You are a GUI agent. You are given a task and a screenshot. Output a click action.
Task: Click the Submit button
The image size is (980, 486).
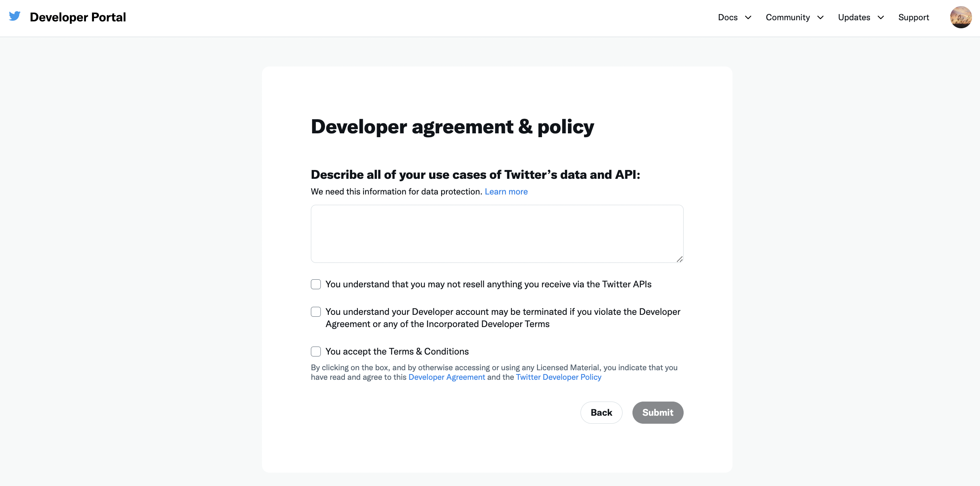(x=658, y=413)
